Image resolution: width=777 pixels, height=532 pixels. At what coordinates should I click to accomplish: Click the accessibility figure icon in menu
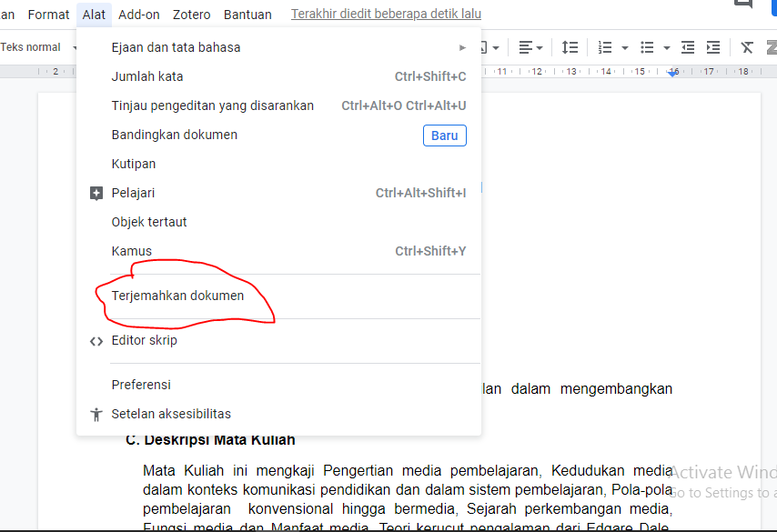pyautogui.click(x=96, y=414)
